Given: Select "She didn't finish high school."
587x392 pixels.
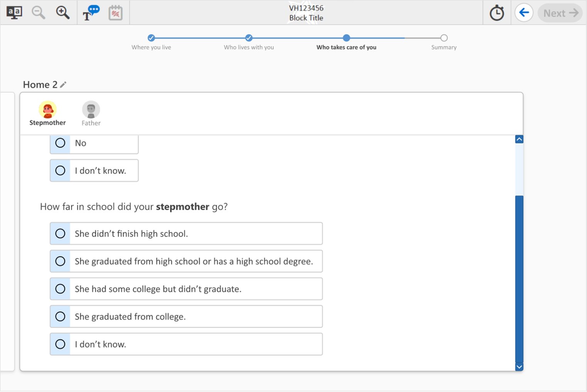Looking at the screenshot, I should click(x=61, y=234).
